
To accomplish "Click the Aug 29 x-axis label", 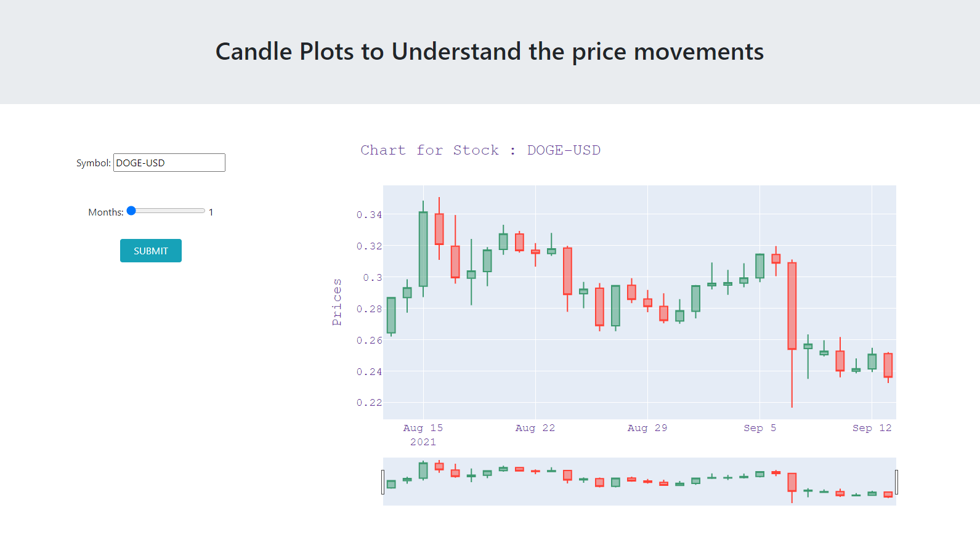I will coord(647,428).
